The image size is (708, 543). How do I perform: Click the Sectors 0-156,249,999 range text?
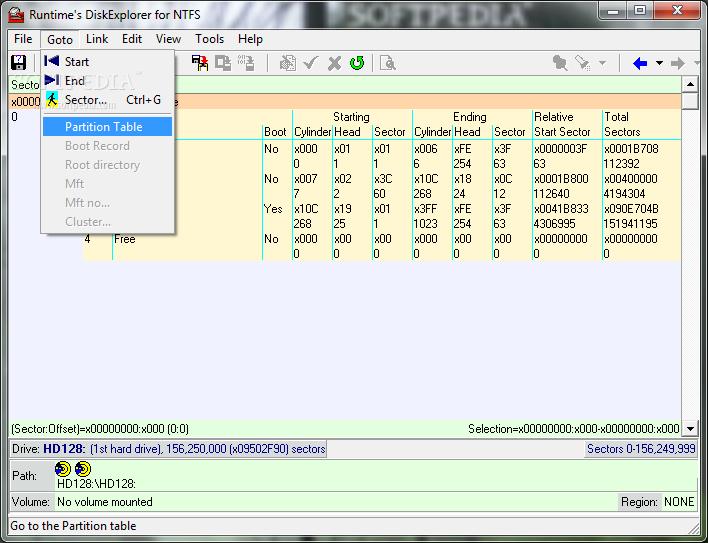pyautogui.click(x=641, y=449)
